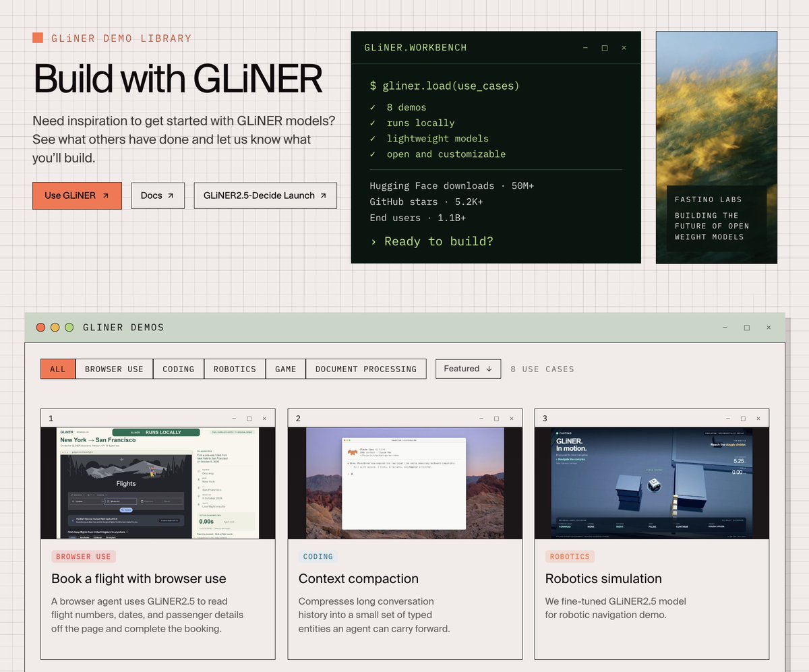Screen dimensions: 809x672
Task: Click the 'GLiNER.WORKBENCH' title text
Action: point(415,48)
